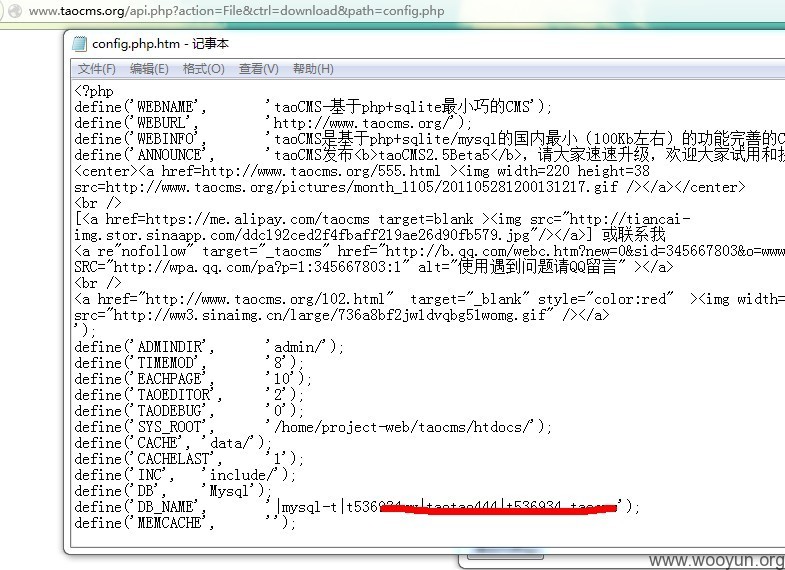Open the 文件(F) menu in Notepad
Image resolution: width=785 pixels, height=570 pixels.
click(x=96, y=69)
